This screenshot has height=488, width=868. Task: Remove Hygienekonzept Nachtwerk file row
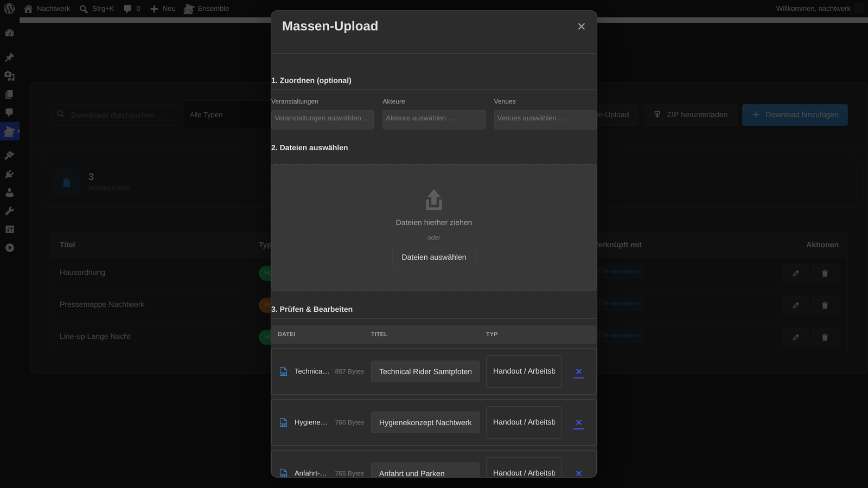[x=579, y=422]
